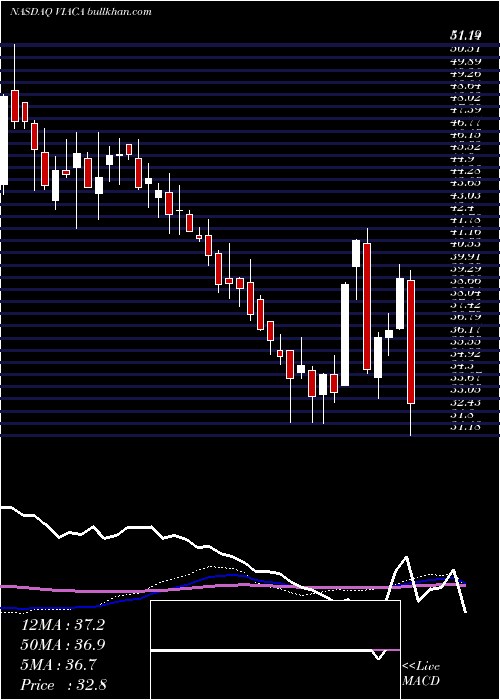This screenshot has height=700, width=500.
Task: Click the 46.77 price axis label
Action: click(464, 122)
